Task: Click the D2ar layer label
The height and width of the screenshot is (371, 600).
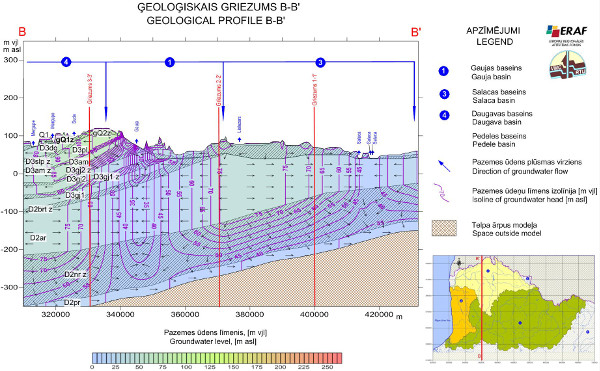Action: [x=38, y=238]
